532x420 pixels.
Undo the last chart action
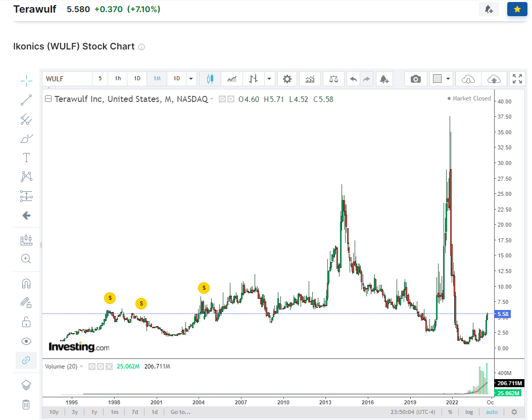point(354,79)
